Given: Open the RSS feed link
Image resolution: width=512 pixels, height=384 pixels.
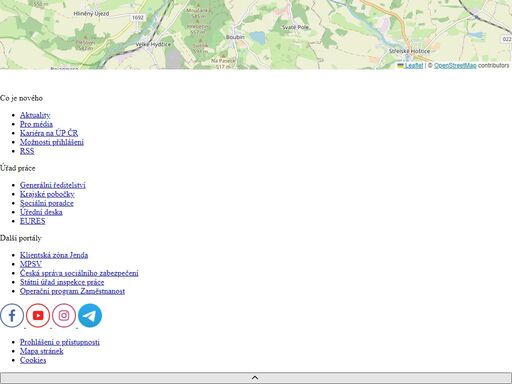Looking at the screenshot, I should point(27,151).
